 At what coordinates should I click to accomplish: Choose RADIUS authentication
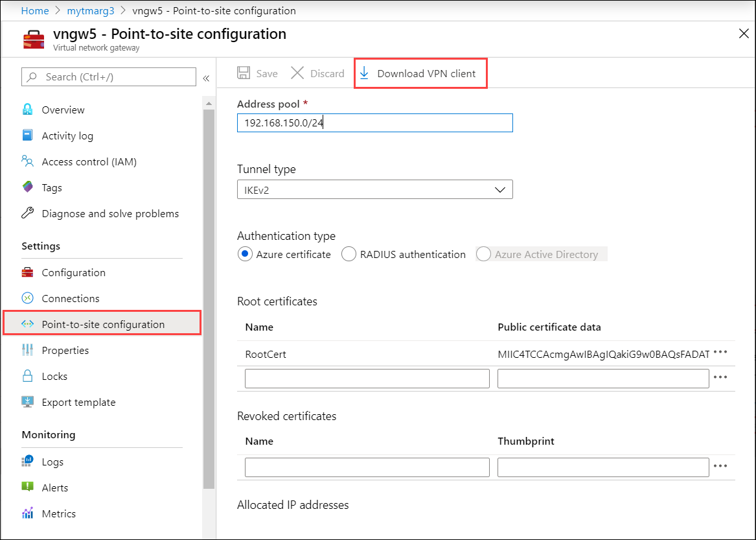coord(349,254)
